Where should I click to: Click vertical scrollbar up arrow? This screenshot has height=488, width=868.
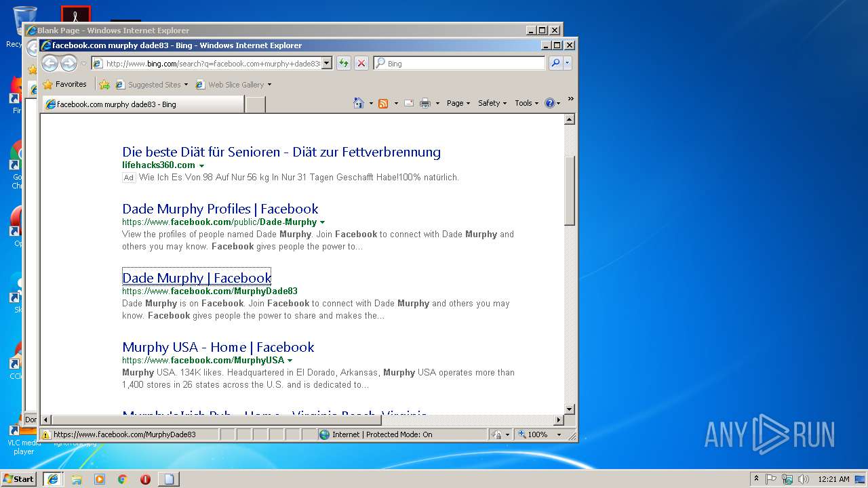coord(570,119)
